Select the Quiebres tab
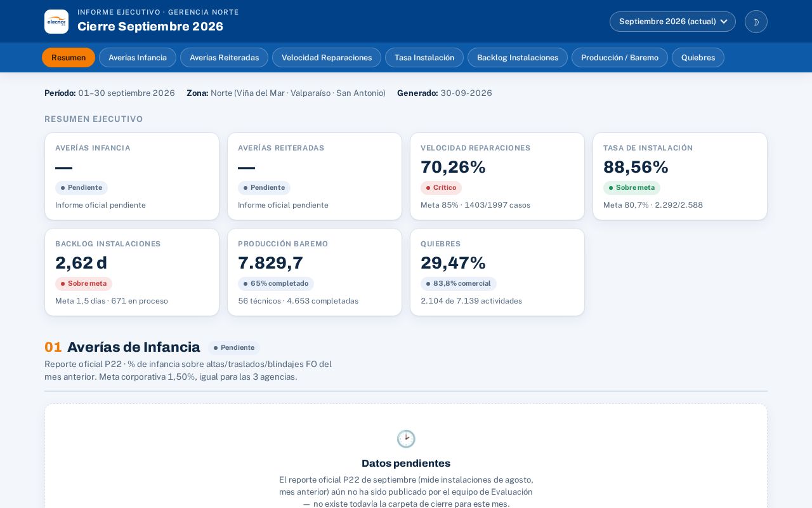The image size is (812, 508). pyautogui.click(x=698, y=58)
